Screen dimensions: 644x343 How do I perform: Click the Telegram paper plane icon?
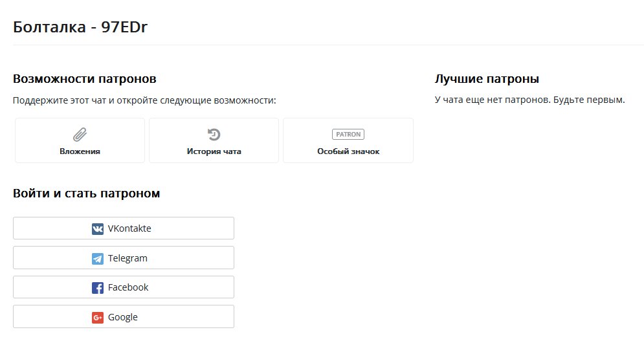pyautogui.click(x=97, y=258)
